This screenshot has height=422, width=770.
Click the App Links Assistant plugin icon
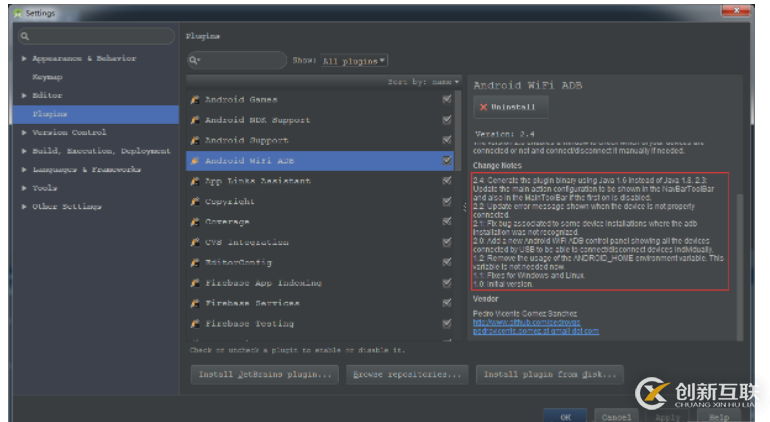point(195,181)
